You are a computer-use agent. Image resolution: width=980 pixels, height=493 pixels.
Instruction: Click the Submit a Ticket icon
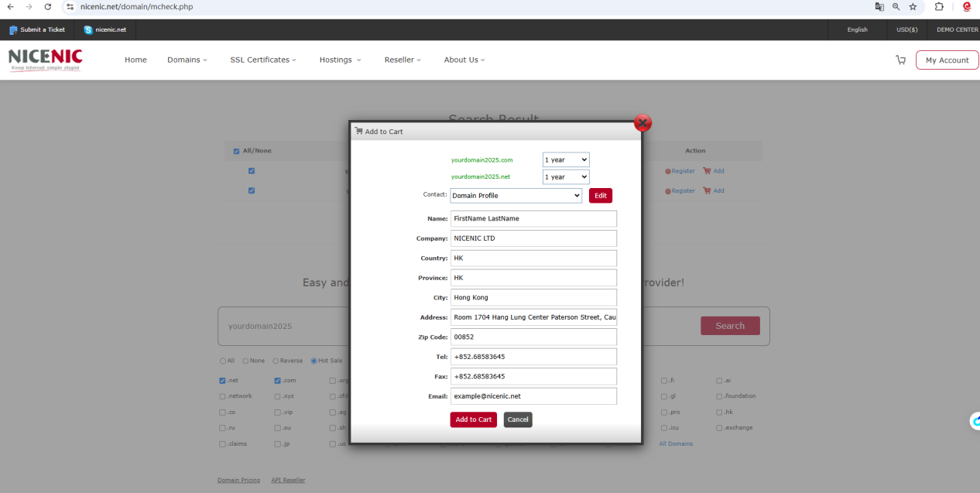tap(13, 30)
